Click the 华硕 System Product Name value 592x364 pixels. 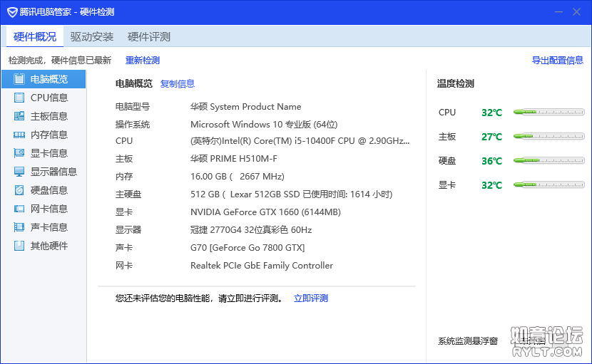pyautogui.click(x=246, y=107)
